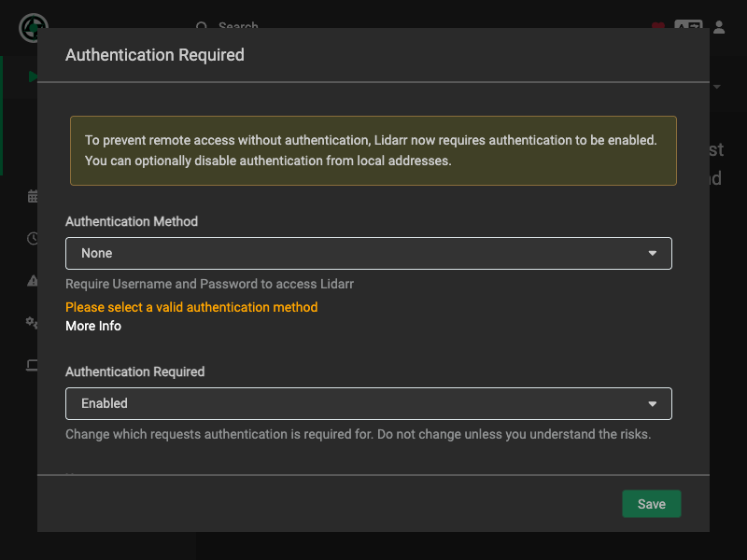Open the More Info link
The height and width of the screenshot is (560, 747).
tap(93, 326)
